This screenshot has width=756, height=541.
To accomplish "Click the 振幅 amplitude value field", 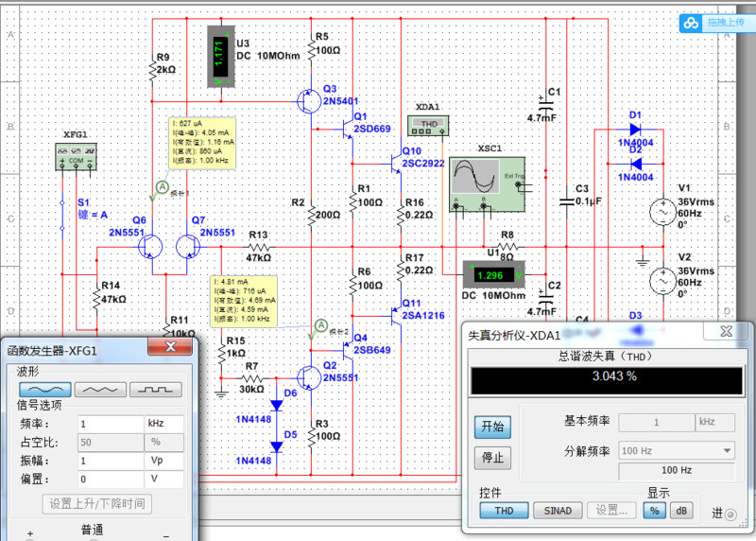I will coord(110,461).
